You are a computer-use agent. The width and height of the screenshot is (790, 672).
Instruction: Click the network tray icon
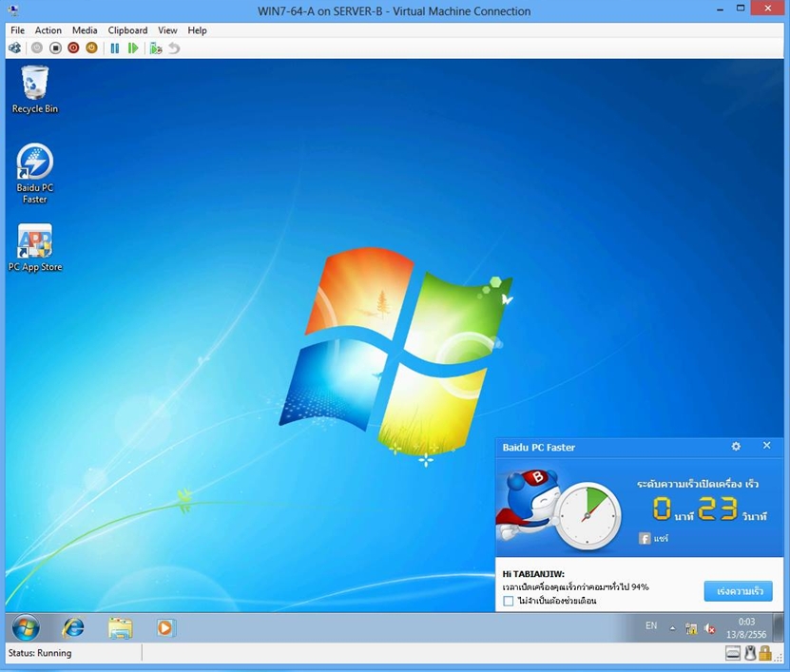[x=691, y=628]
